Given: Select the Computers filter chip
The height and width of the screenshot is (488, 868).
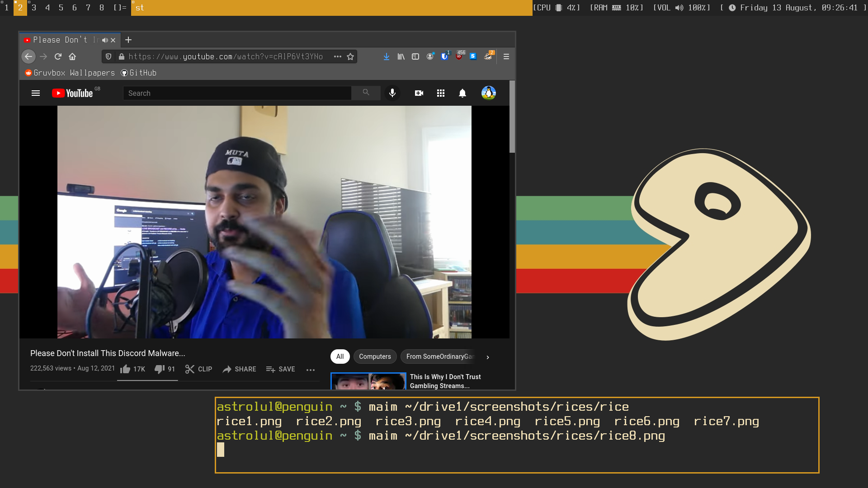Looking at the screenshot, I should tap(375, 357).
